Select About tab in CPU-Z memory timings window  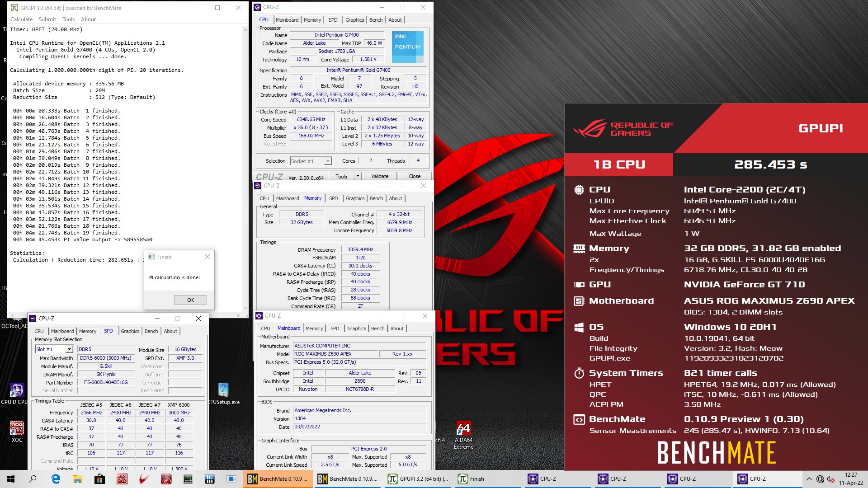(x=396, y=198)
